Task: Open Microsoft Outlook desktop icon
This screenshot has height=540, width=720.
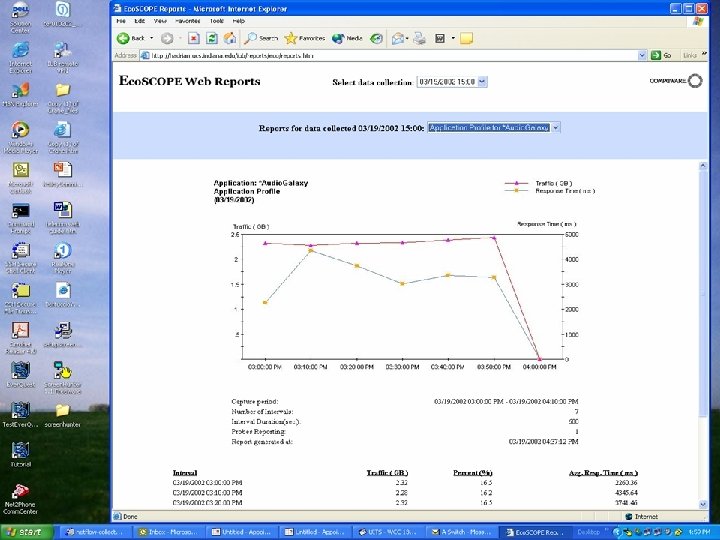Action: pyautogui.click(x=21, y=178)
